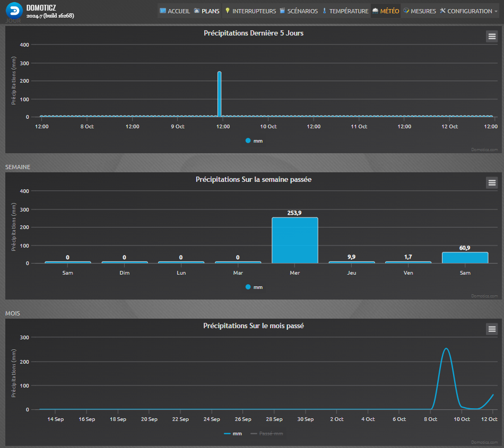504x448 pixels.
Task: Click the Domoticz logo icon
Action: point(14,11)
